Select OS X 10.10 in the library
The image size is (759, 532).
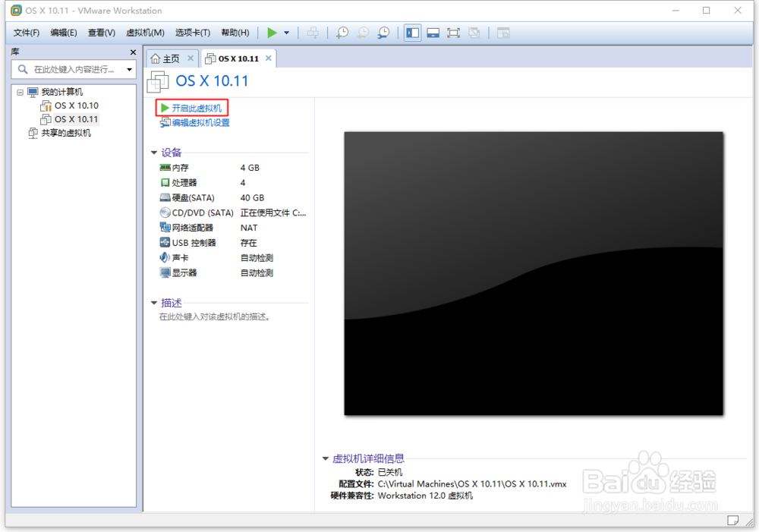point(76,105)
